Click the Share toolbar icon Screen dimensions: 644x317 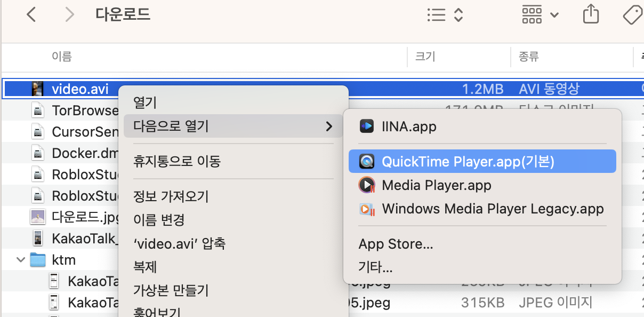(591, 14)
